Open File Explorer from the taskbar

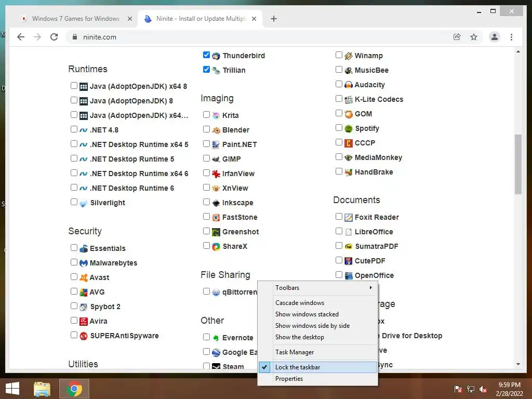[x=42, y=389]
